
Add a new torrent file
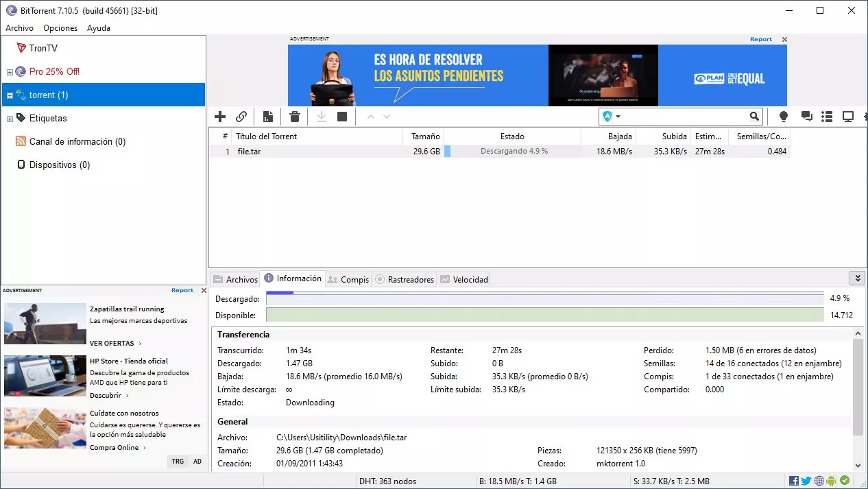click(219, 117)
